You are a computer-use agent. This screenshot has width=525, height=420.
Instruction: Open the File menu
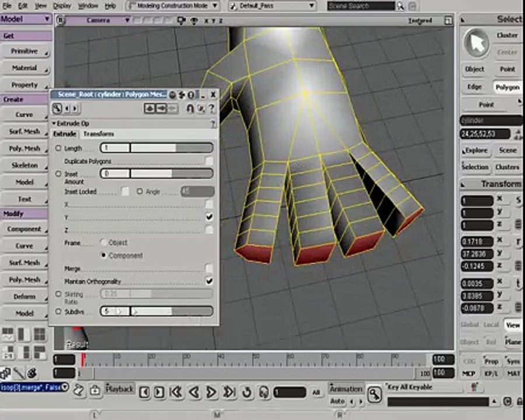[x=6, y=6]
